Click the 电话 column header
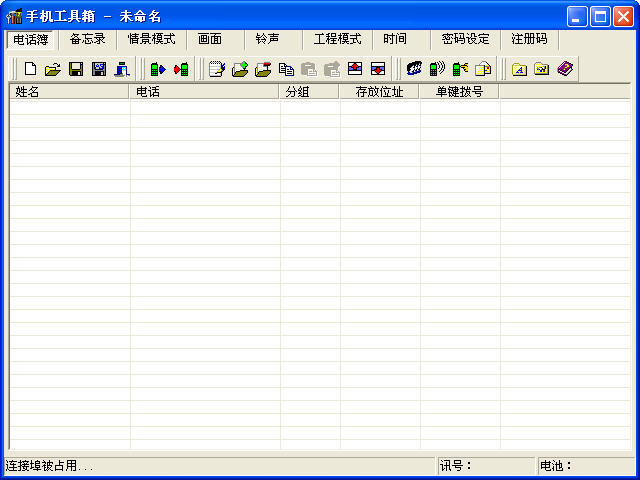This screenshot has height=480, width=640. coord(204,92)
